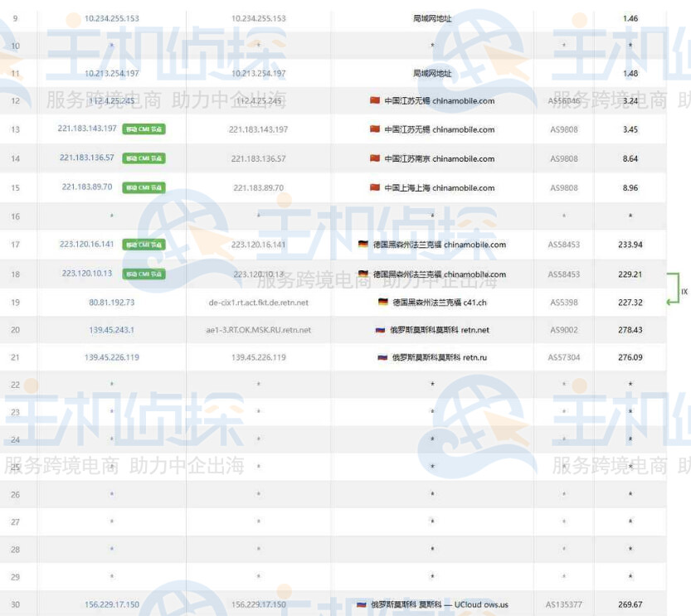
Task: Select hop number 22 in the table
Action: [x=16, y=385]
